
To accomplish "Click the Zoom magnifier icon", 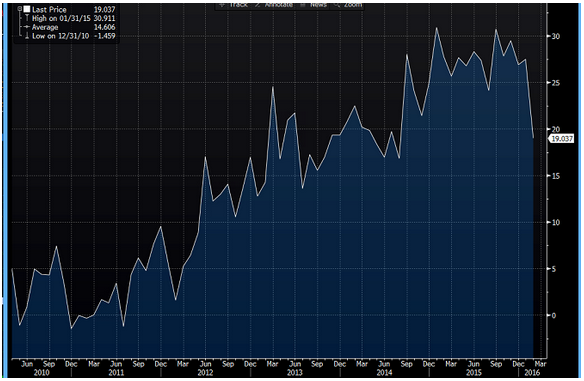I will click(337, 5).
